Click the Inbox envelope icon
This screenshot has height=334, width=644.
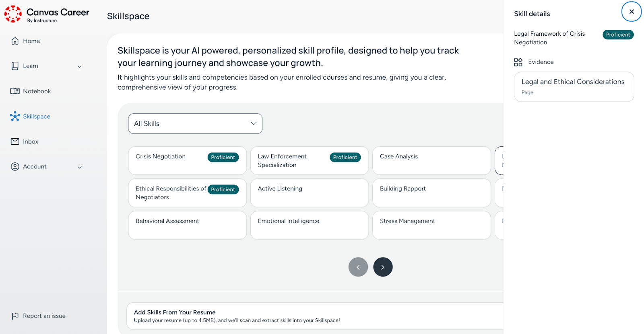(x=15, y=141)
